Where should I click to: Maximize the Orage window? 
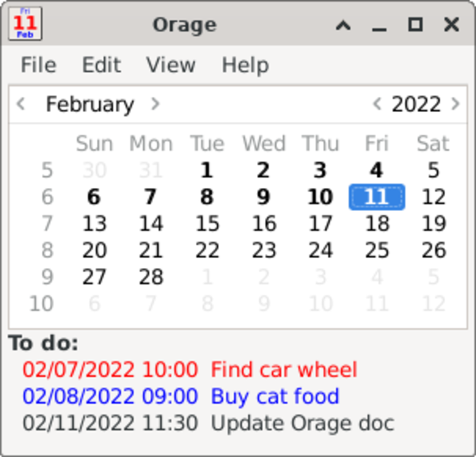pos(415,25)
